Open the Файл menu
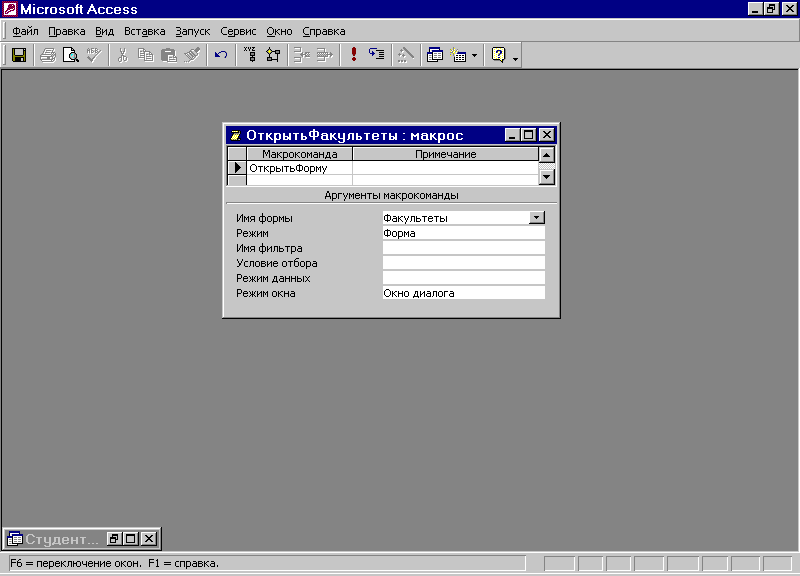 point(25,31)
